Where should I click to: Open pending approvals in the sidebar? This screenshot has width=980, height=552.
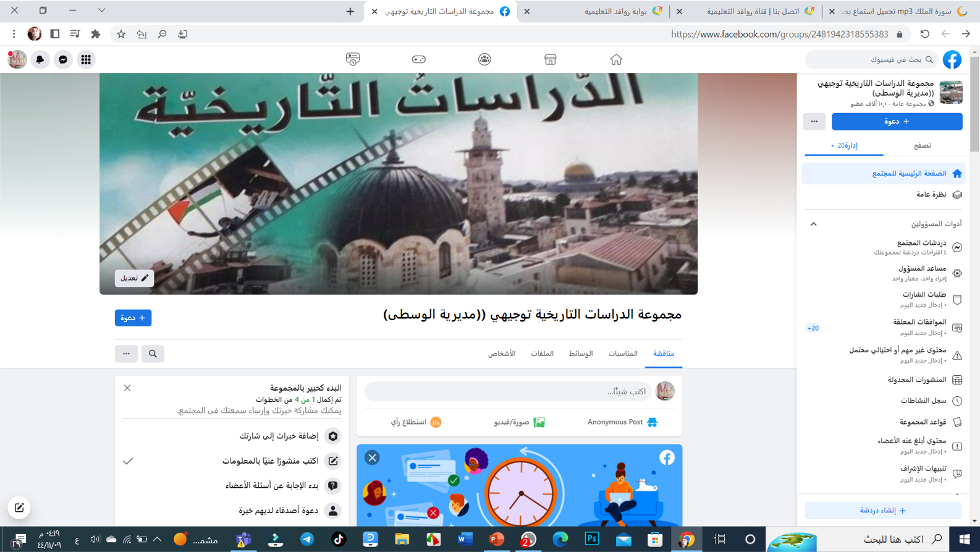(919, 327)
